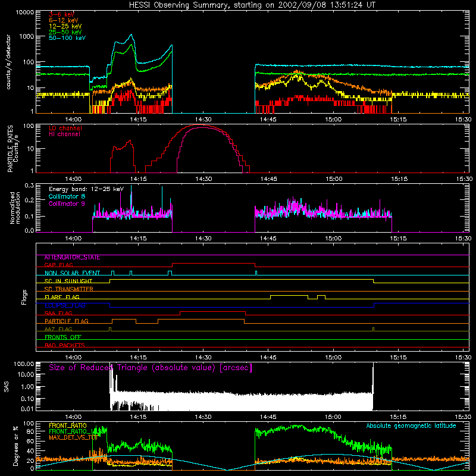Viewport: 476px width, 476px height.
Task: Click the 10000 tick on counts axis
Action: (24, 12)
